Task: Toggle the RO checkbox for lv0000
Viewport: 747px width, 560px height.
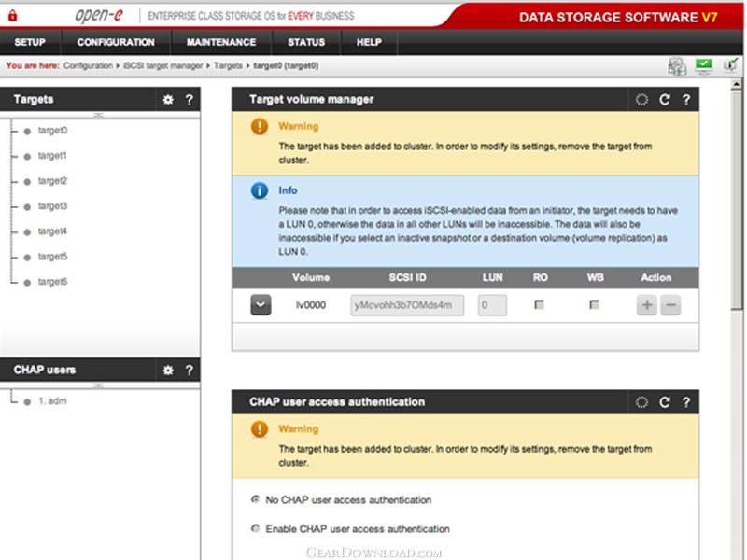Action: [540, 304]
